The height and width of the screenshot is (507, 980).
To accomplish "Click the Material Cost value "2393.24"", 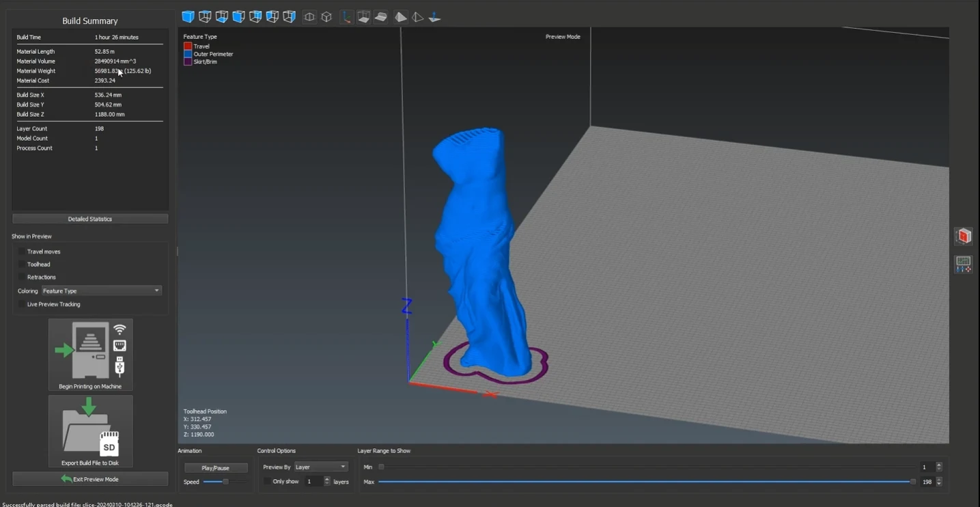I will (104, 81).
